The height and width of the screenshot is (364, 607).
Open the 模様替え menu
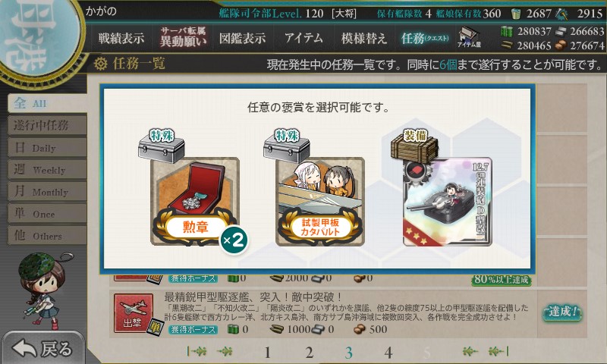click(364, 39)
